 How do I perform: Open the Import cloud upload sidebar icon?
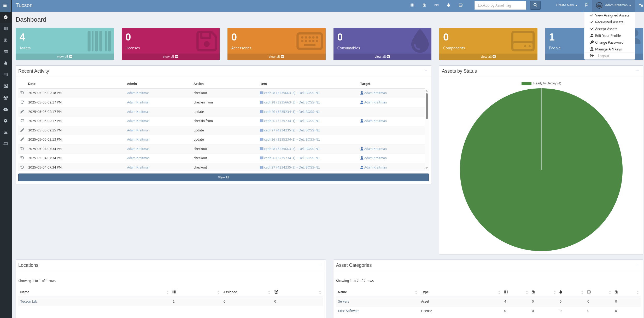(x=5, y=109)
